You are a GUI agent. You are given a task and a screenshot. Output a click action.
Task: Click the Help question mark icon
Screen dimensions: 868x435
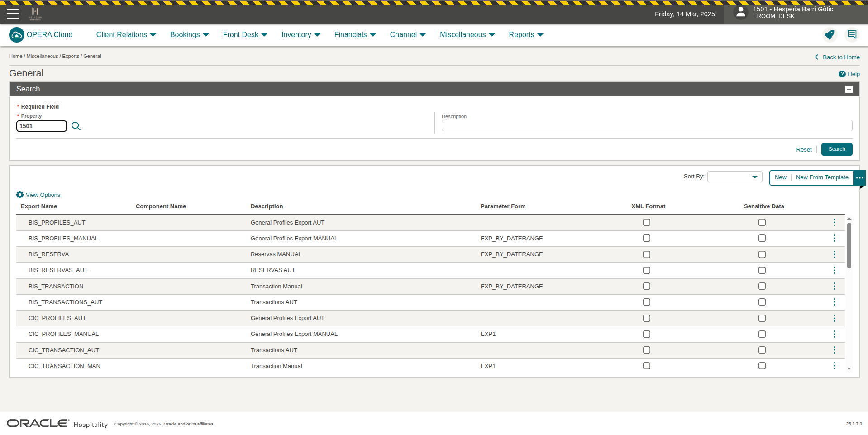click(842, 74)
